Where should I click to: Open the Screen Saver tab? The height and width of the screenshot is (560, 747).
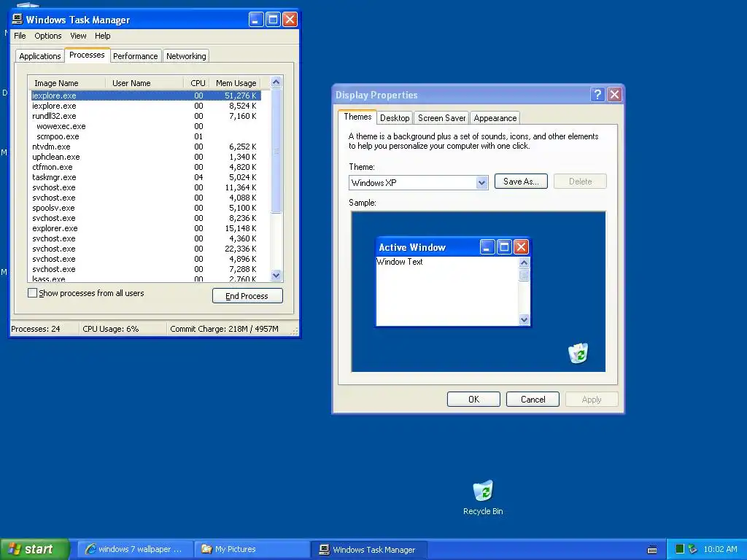click(441, 118)
